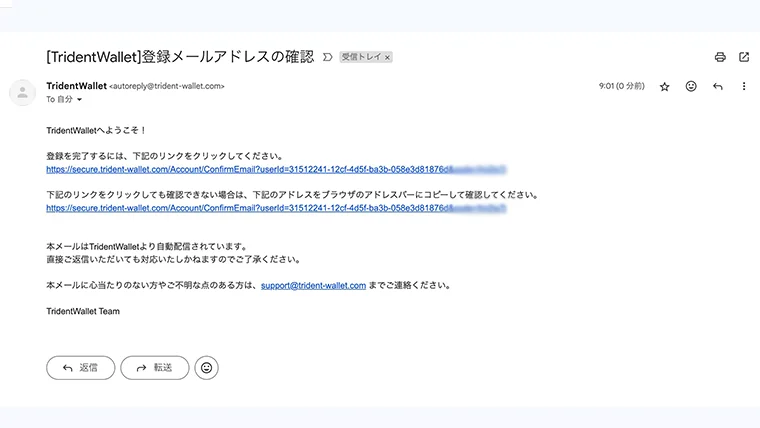
Task: Open the second ConfirmEmail address link
Action: tap(250, 208)
